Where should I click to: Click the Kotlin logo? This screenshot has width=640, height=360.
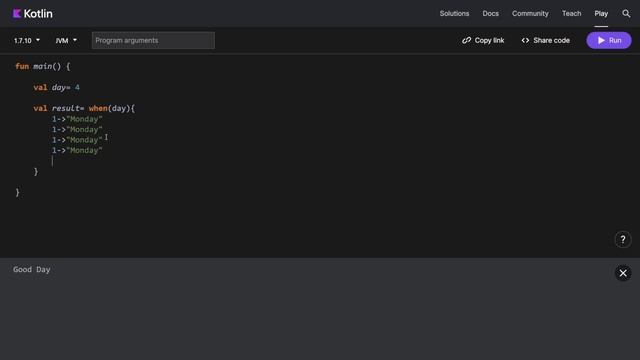pos(33,14)
